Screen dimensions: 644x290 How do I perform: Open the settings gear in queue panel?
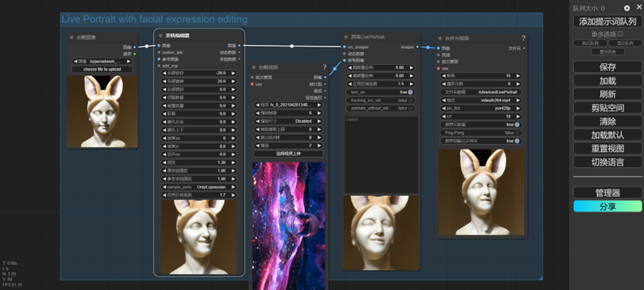click(x=626, y=7)
